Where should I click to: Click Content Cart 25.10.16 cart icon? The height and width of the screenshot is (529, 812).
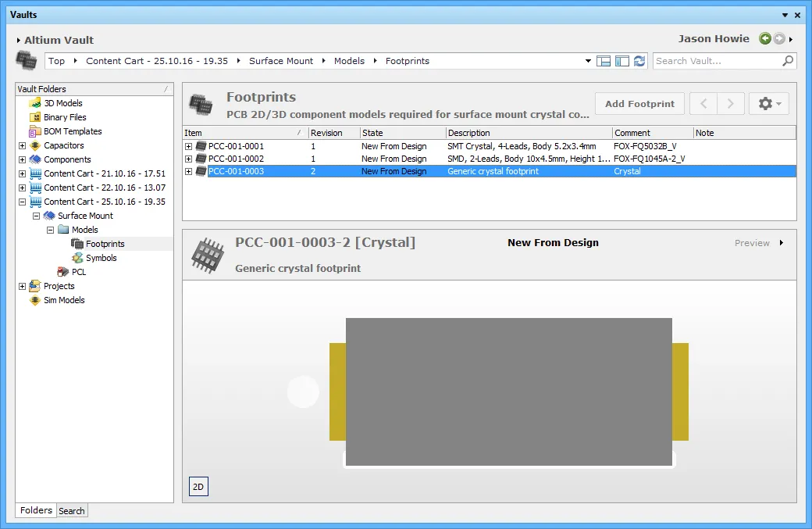(x=35, y=202)
